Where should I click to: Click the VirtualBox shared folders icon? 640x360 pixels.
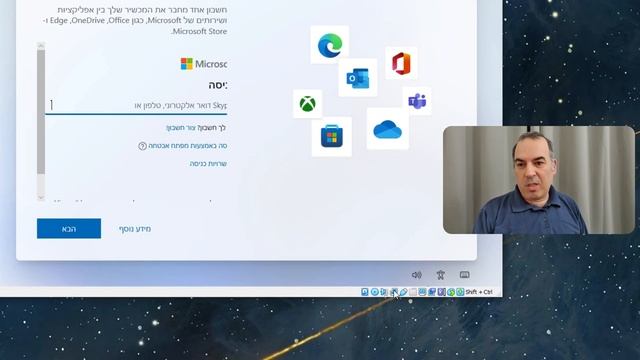[x=413, y=292]
